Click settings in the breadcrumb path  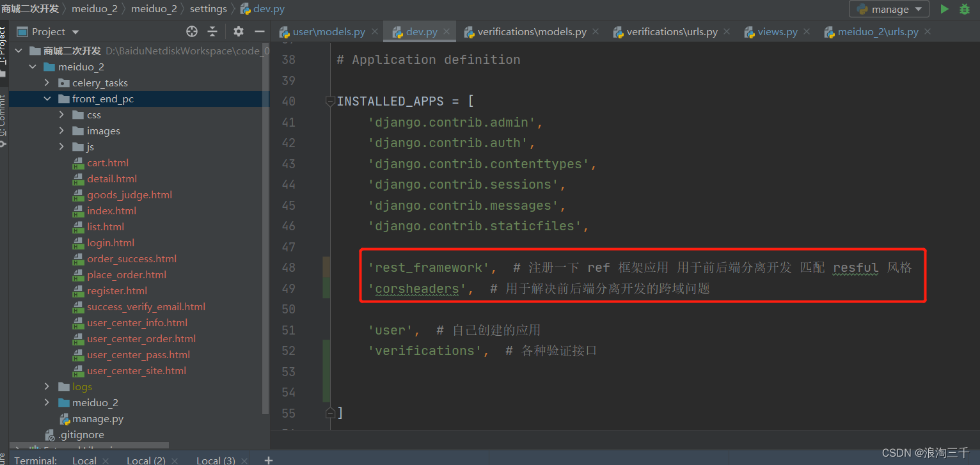208,9
